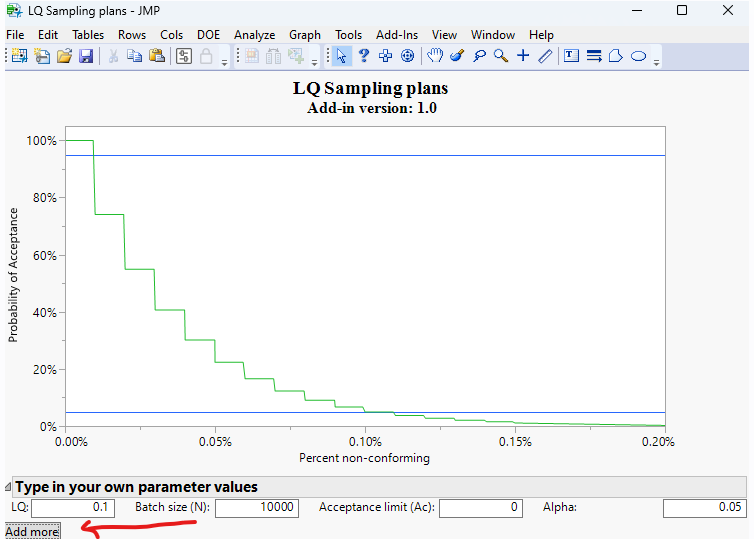Select the Lasso tool
754x539 pixels.
[479, 56]
